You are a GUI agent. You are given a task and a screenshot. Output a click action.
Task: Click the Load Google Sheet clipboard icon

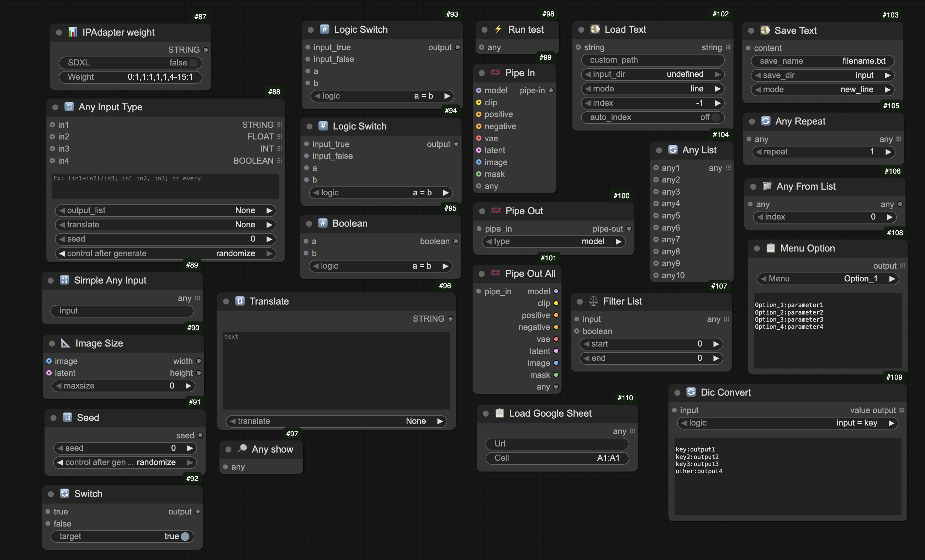[499, 413]
